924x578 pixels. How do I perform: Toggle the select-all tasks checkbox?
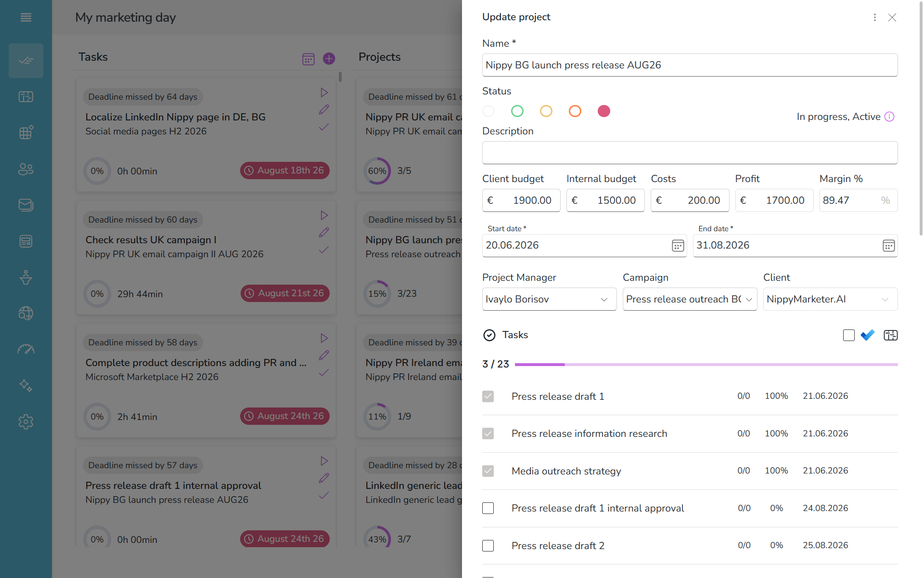(849, 335)
